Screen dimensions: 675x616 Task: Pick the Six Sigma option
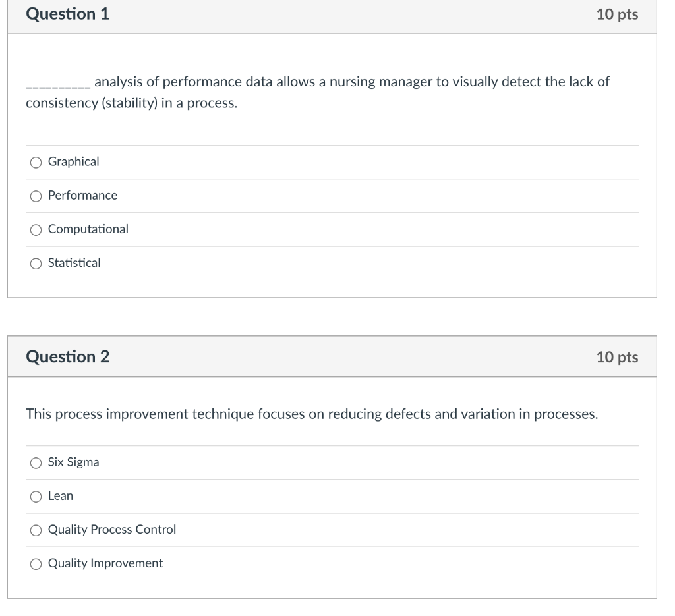coord(35,462)
